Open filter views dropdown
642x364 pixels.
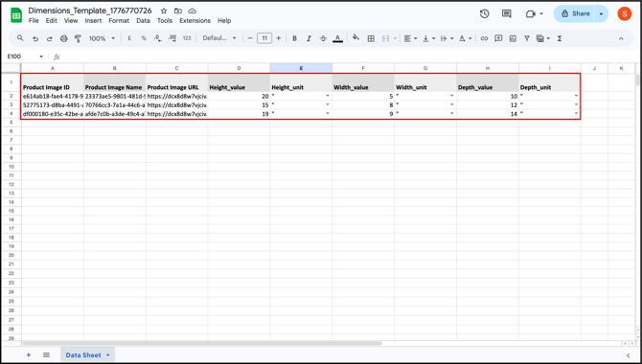[543, 38]
